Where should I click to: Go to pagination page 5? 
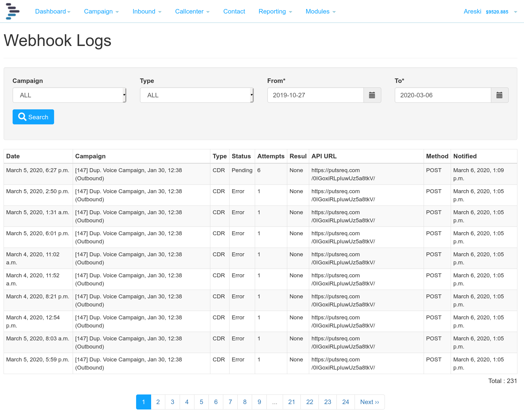coord(201,402)
